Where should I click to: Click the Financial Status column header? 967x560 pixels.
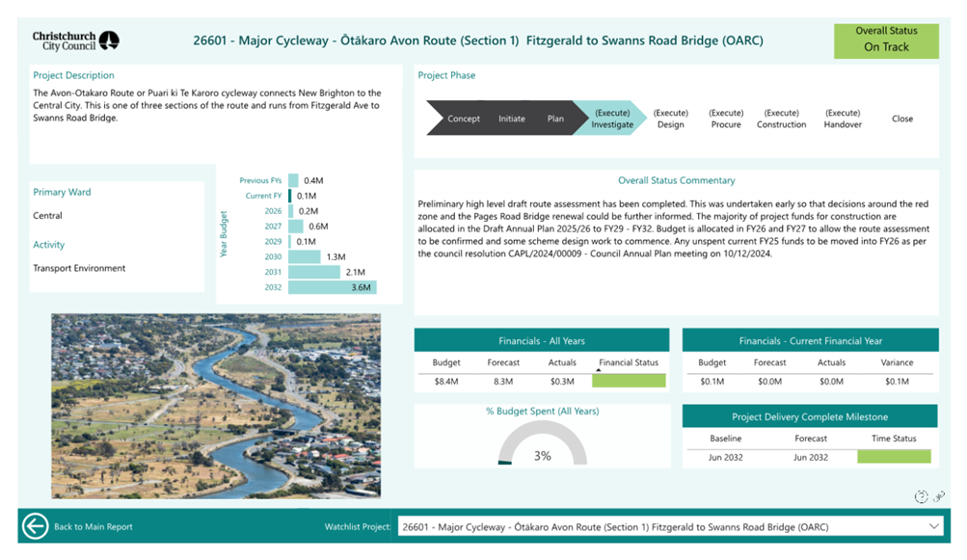(629, 362)
